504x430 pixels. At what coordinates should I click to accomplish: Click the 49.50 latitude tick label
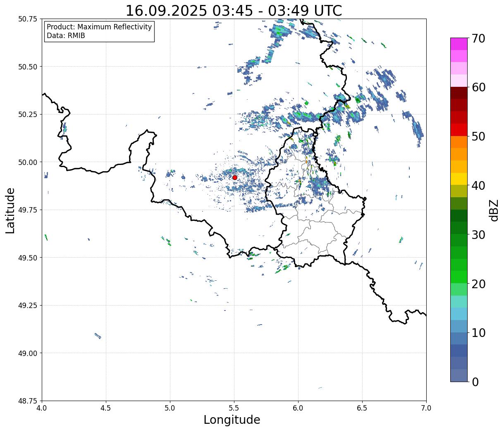[28, 258]
